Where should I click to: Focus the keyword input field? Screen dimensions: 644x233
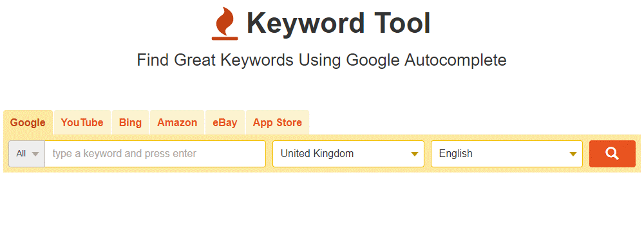[x=155, y=154]
